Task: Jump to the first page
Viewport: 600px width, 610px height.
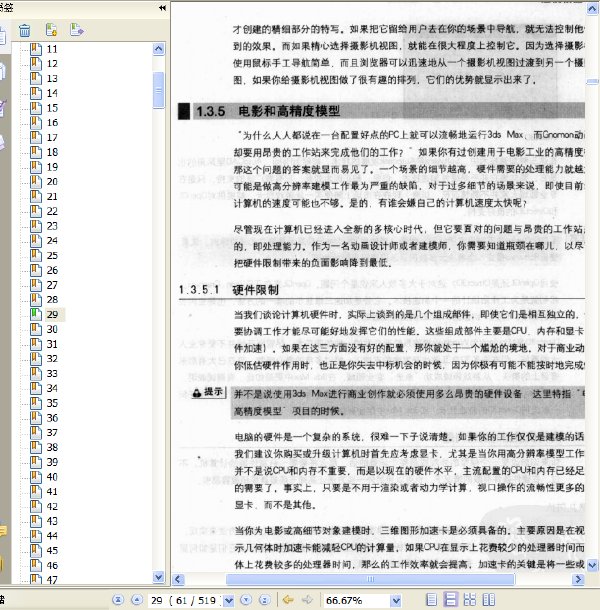Action: coord(118,599)
